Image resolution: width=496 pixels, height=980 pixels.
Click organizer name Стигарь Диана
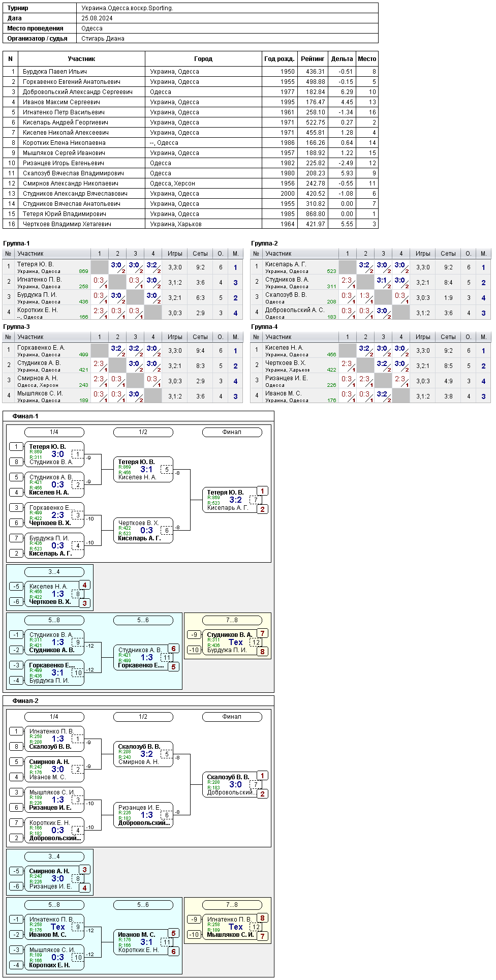point(103,39)
